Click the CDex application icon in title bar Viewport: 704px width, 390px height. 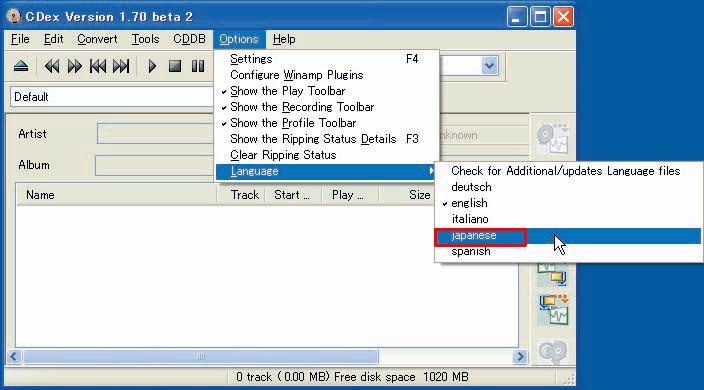14,16
